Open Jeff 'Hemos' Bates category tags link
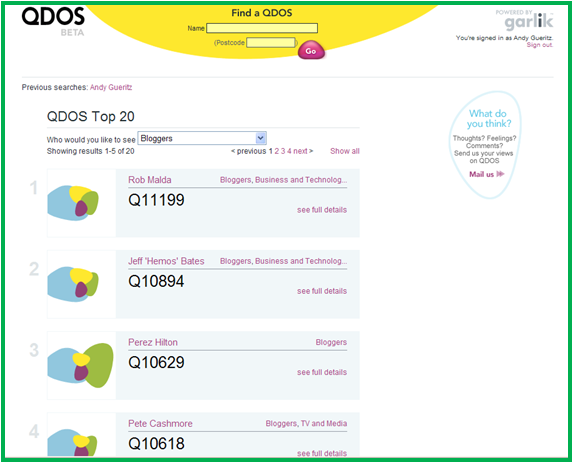 [283, 261]
